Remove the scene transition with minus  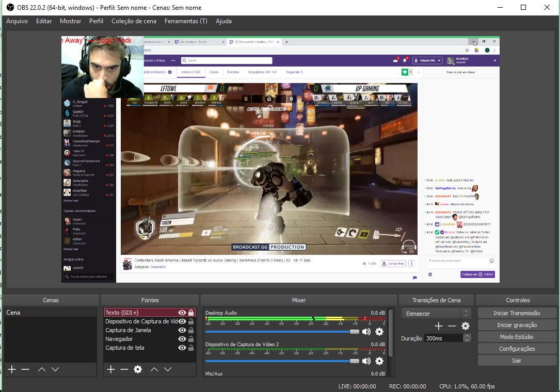pyautogui.click(x=452, y=326)
